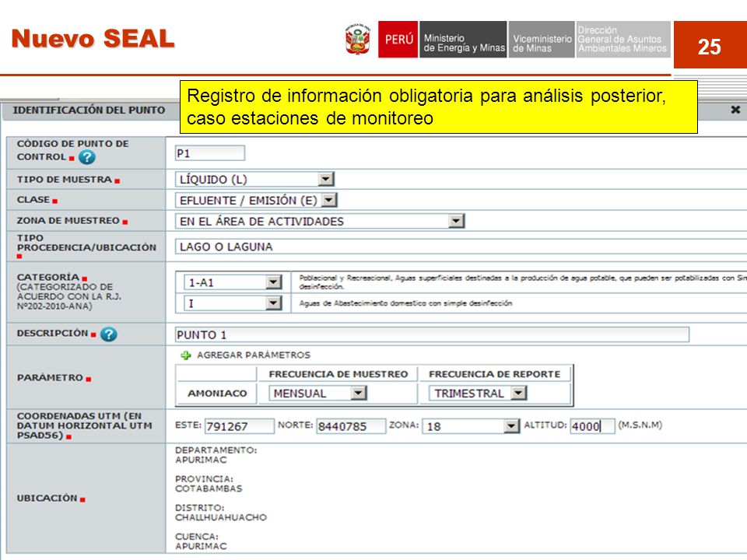Screen dimensions: 747x560
Task: Click the P1 control point code field
Action: coord(210,153)
